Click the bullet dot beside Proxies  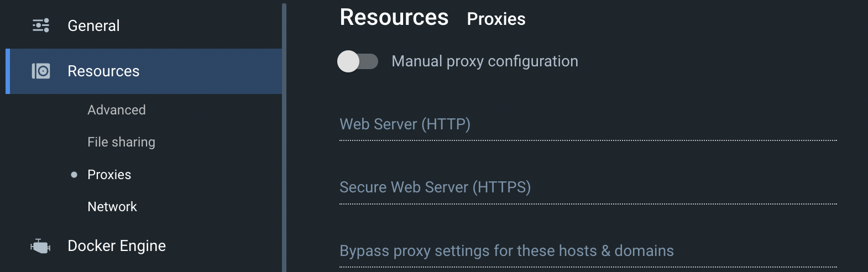tap(74, 175)
